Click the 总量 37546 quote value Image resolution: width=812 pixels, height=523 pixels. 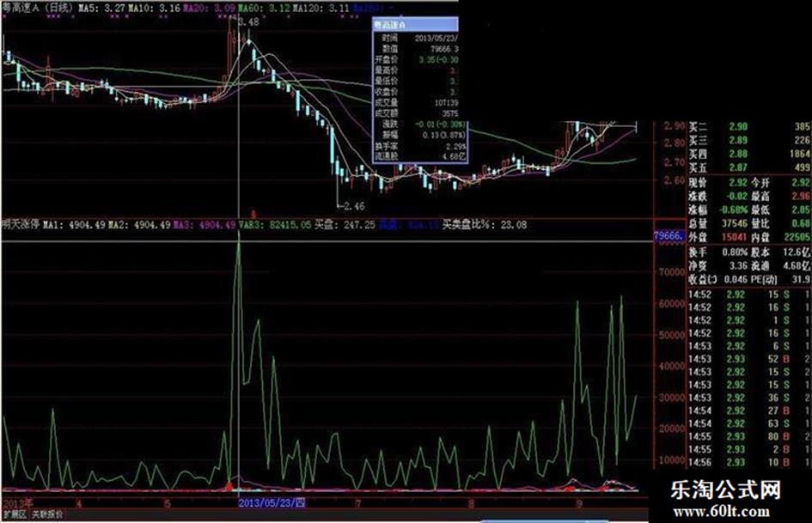coord(736,223)
